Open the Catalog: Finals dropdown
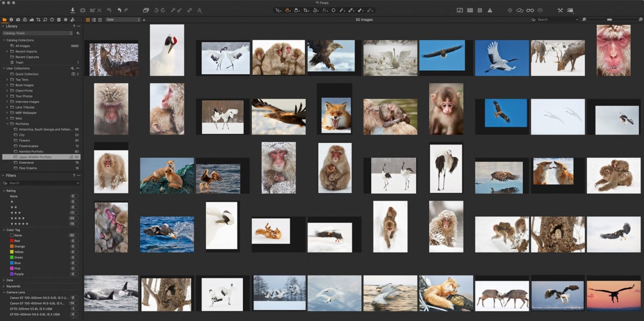The width and height of the screenshot is (644, 321). pyautogui.click(x=36, y=33)
